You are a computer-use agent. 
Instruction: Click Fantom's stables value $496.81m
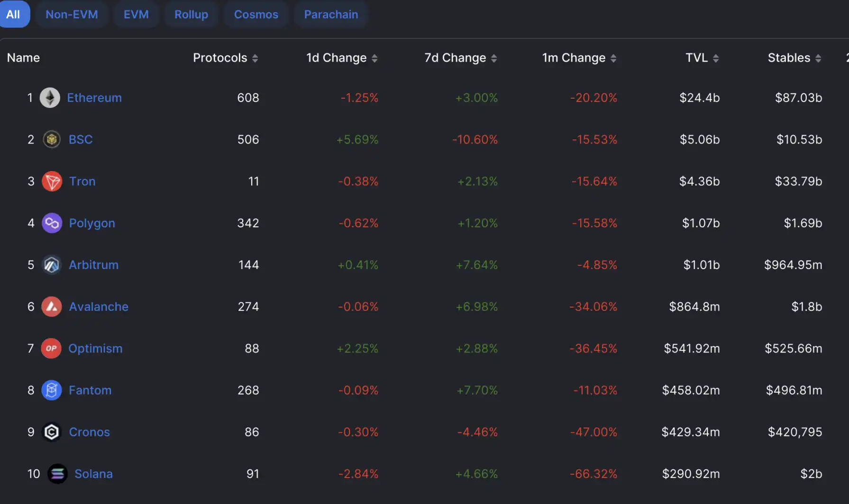[794, 390]
